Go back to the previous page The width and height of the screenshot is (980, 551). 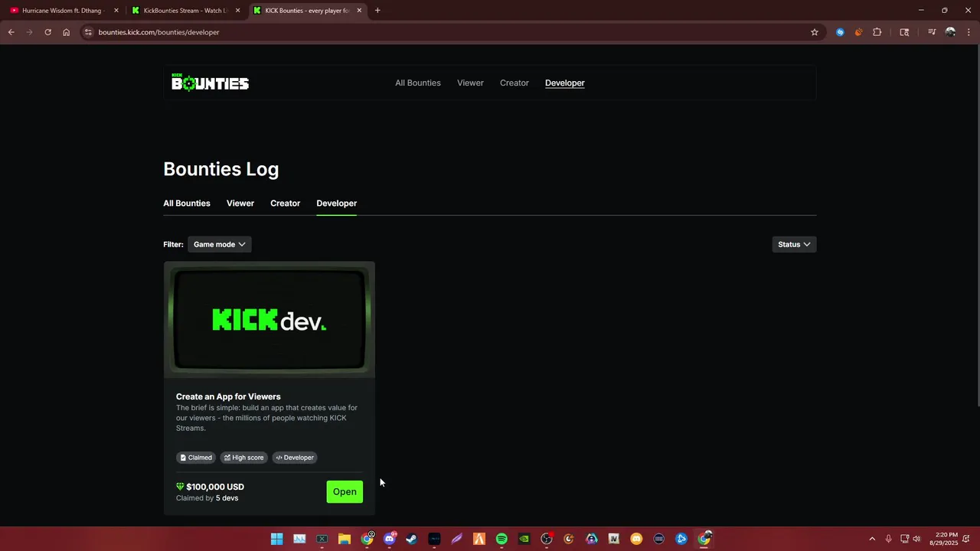[x=11, y=32]
